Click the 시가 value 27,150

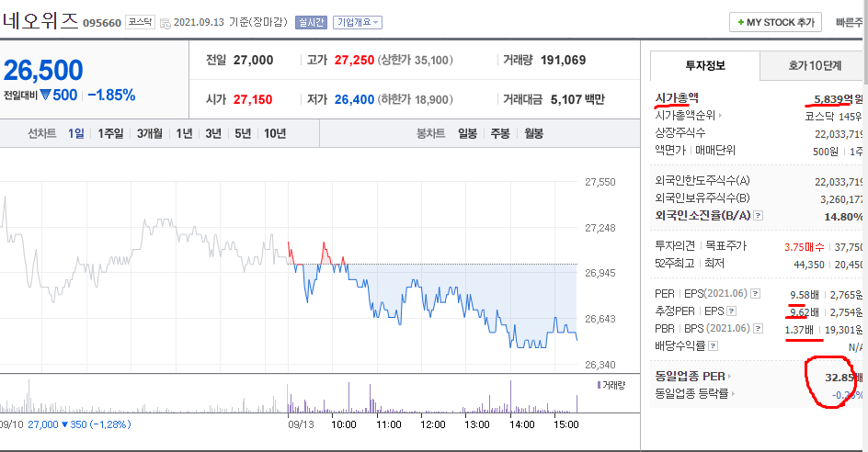click(x=253, y=99)
